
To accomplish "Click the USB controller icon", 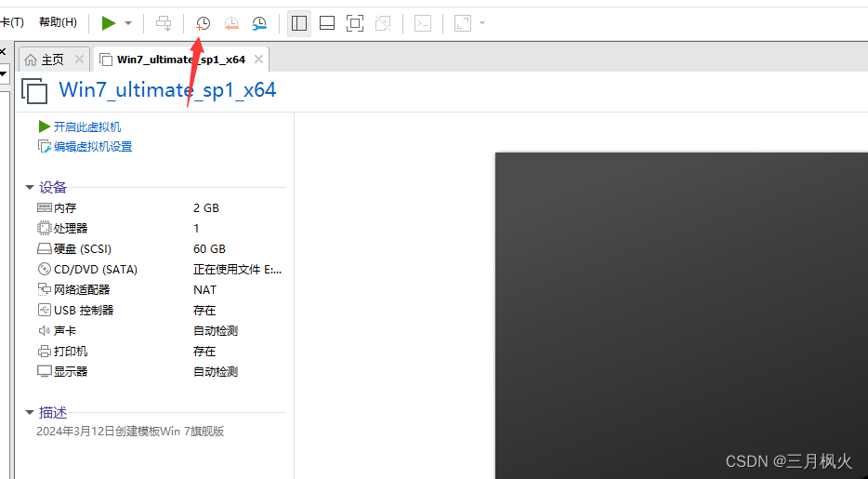I will tap(45, 310).
